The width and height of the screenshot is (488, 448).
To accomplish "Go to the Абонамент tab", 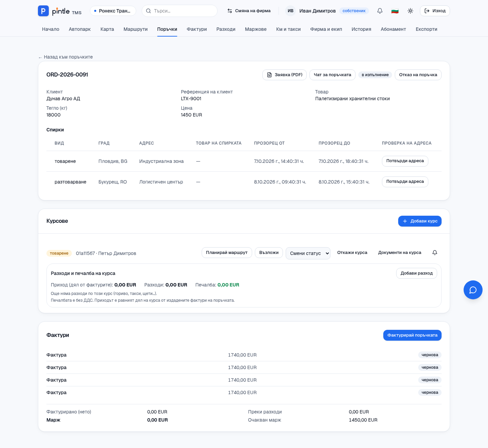I will coord(393,29).
